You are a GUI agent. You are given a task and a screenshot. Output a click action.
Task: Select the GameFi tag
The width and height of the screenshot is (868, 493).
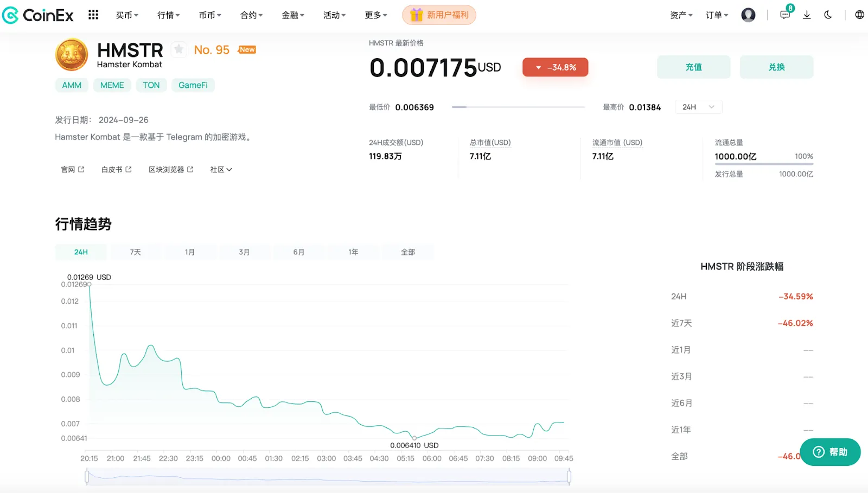click(x=193, y=85)
